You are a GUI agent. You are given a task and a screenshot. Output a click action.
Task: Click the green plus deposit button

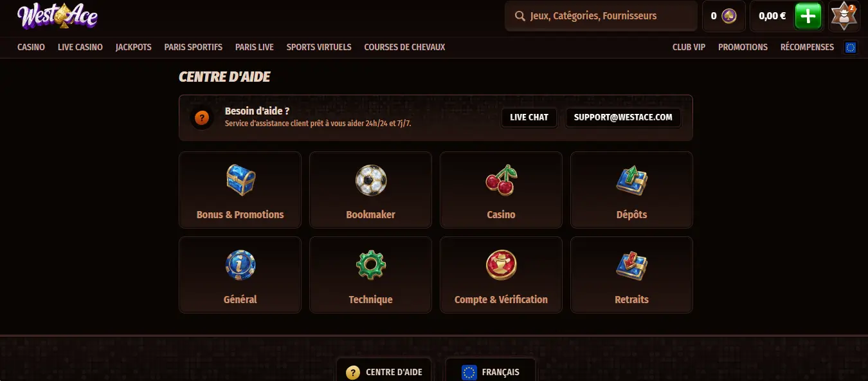808,16
